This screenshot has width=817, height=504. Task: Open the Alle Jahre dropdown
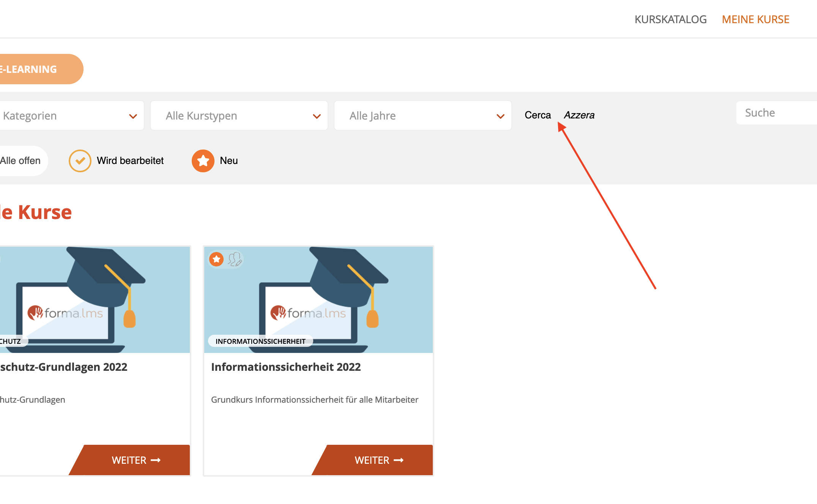click(x=423, y=116)
